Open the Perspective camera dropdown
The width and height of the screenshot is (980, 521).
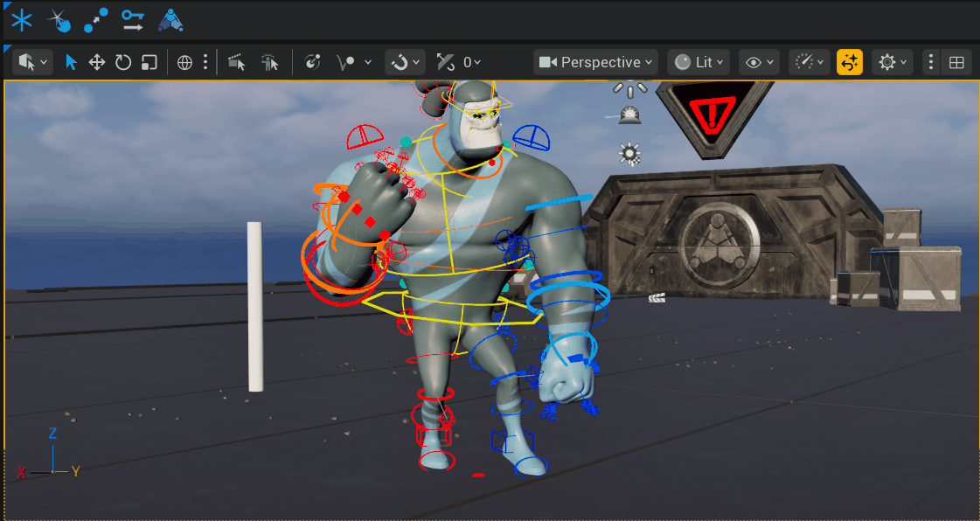(x=596, y=62)
